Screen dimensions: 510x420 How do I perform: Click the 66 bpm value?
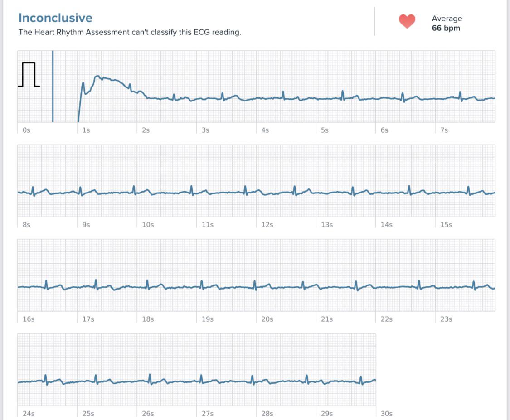[x=446, y=28]
